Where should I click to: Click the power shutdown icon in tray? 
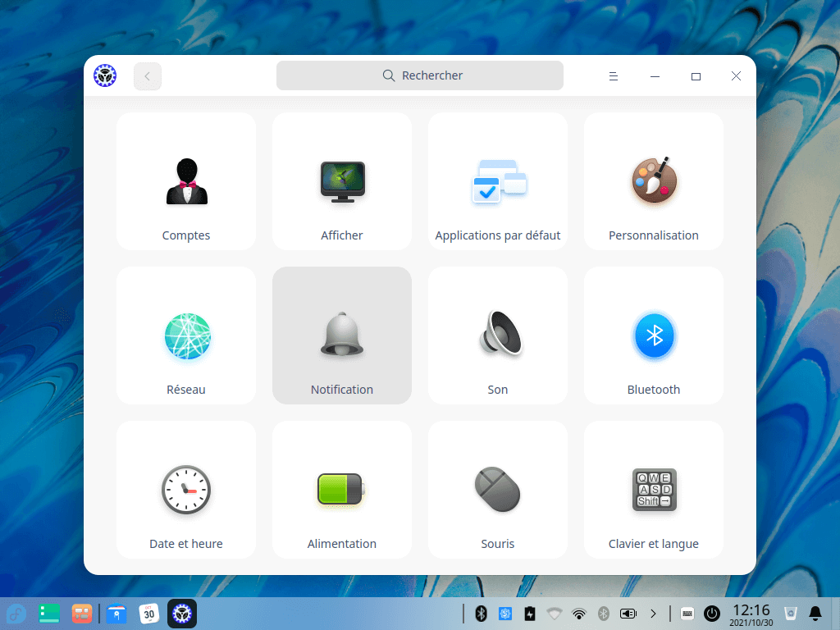pyautogui.click(x=712, y=614)
